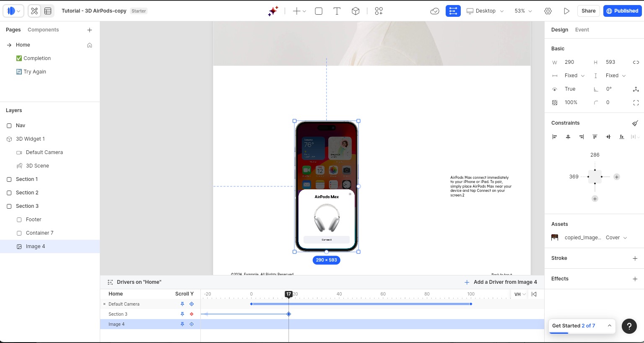Collapse the Get Started checklist
This screenshot has width=644, height=343.
[x=609, y=326]
